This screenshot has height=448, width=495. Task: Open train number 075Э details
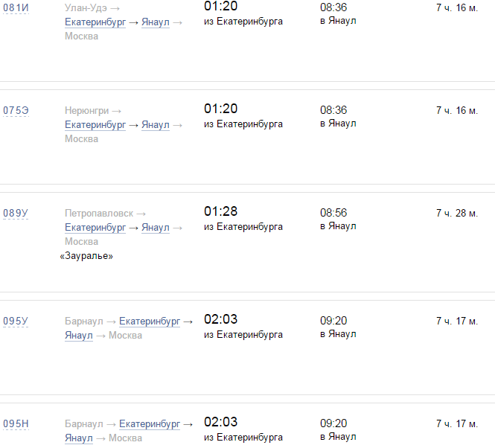coord(16,110)
